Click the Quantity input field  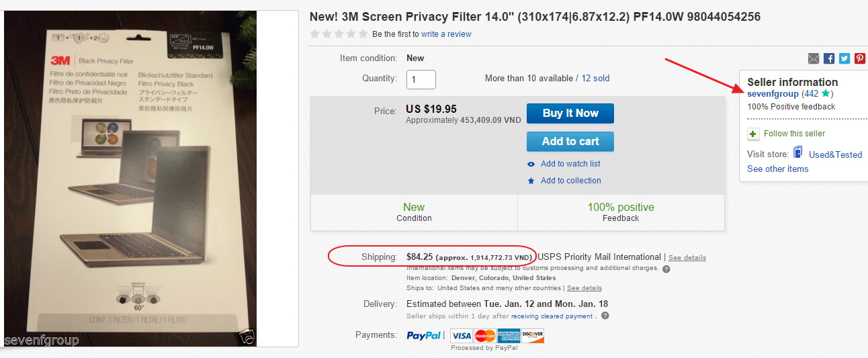(421, 79)
